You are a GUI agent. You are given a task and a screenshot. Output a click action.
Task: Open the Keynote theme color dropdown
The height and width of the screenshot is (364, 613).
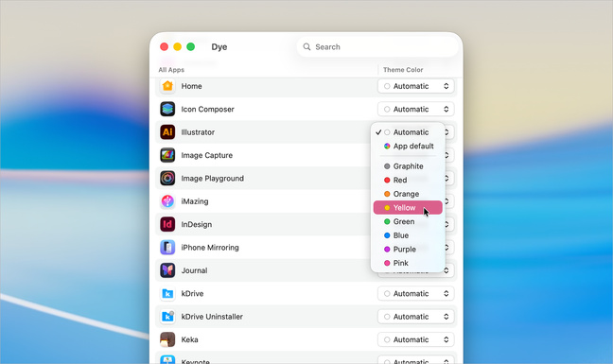[x=416, y=359]
